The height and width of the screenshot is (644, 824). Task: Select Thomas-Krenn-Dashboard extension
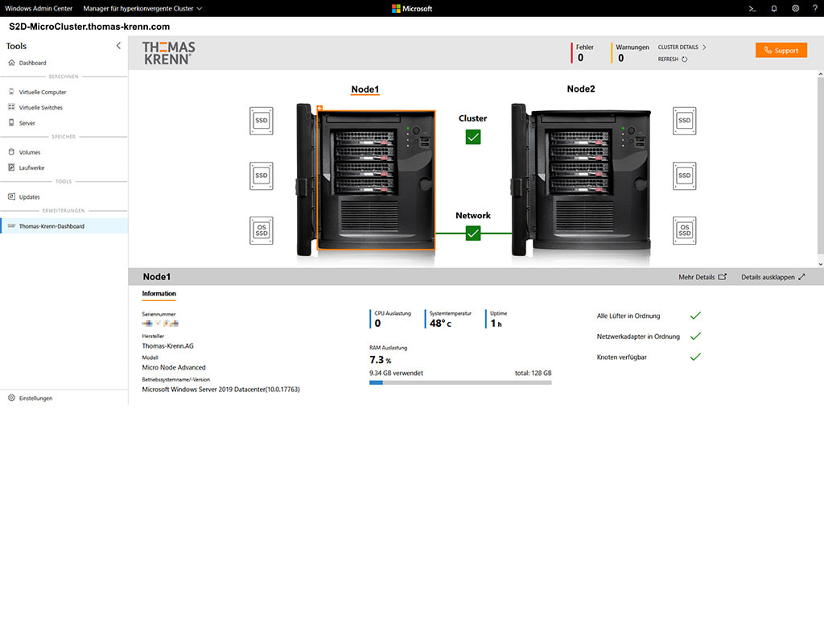(x=64, y=226)
